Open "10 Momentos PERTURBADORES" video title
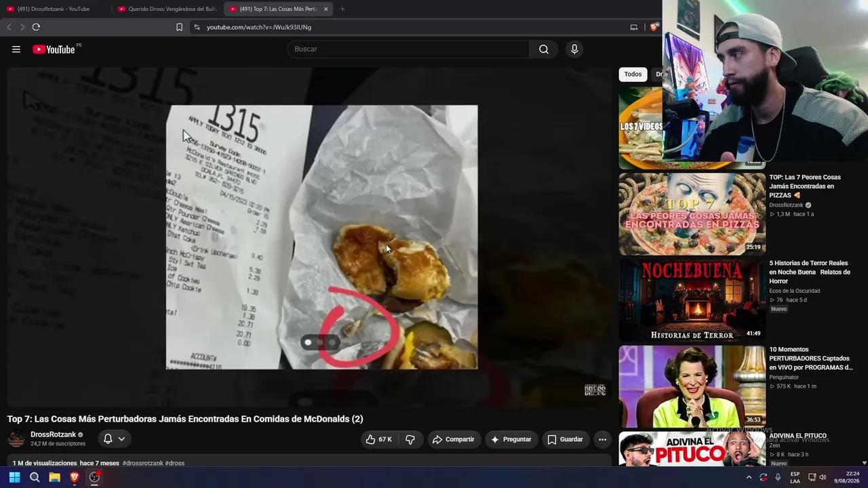The height and width of the screenshot is (488, 868). click(x=811, y=359)
